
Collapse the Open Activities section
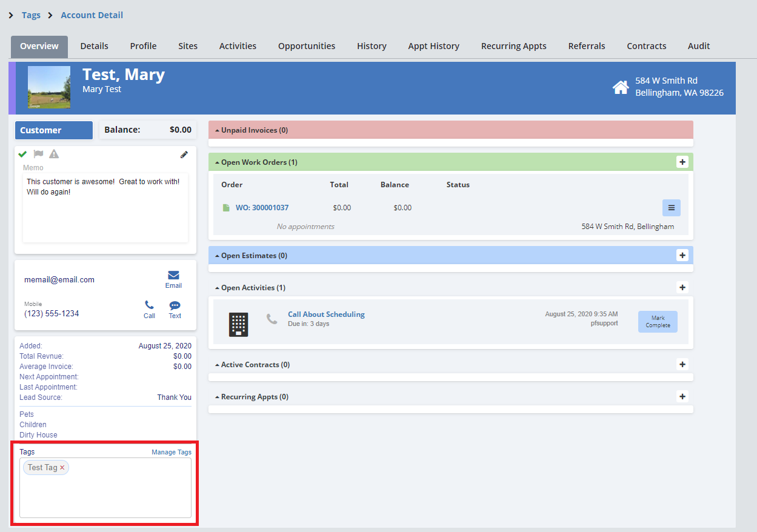[x=217, y=288]
